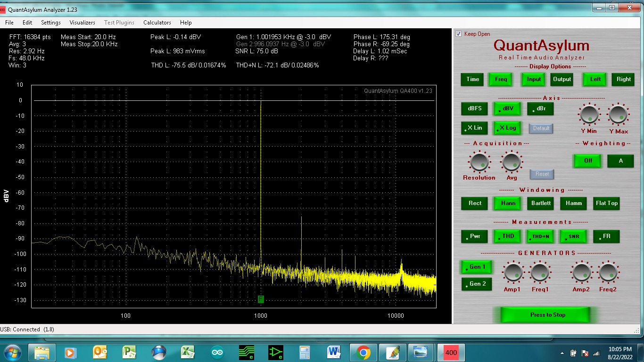Image resolution: width=644 pixels, height=362 pixels.
Task: Open Microsoft Word from the taskbar
Action: pyautogui.click(x=334, y=353)
